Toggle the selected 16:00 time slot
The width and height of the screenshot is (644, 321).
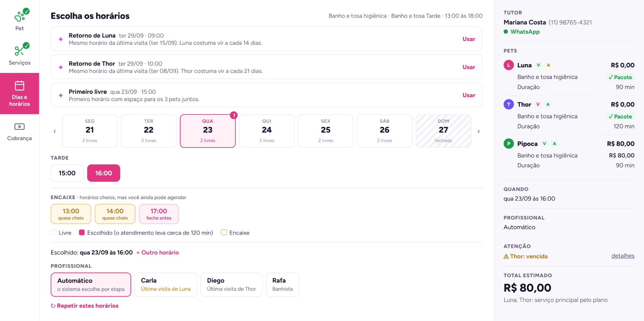tap(104, 173)
